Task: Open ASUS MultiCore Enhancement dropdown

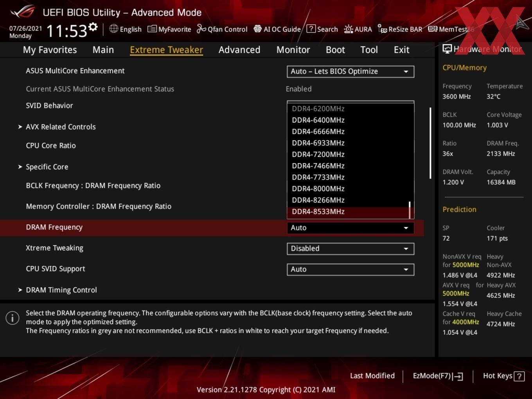Action: pyautogui.click(x=350, y=72)
